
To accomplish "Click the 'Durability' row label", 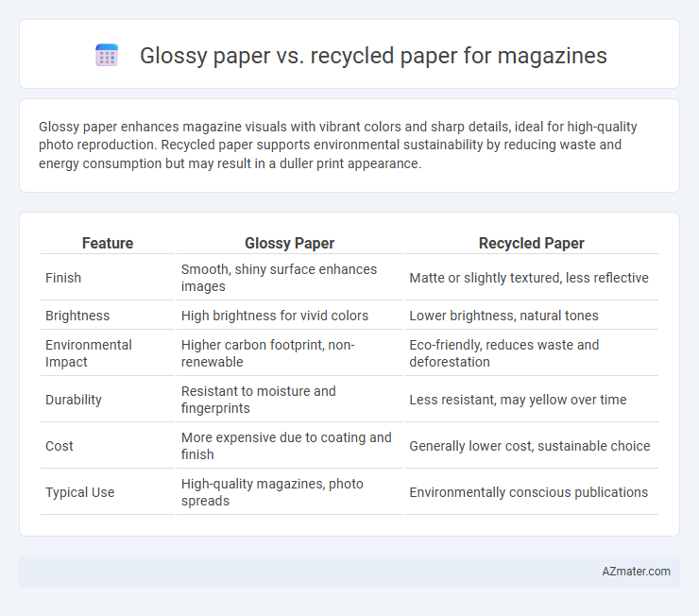I will (73, 400).
